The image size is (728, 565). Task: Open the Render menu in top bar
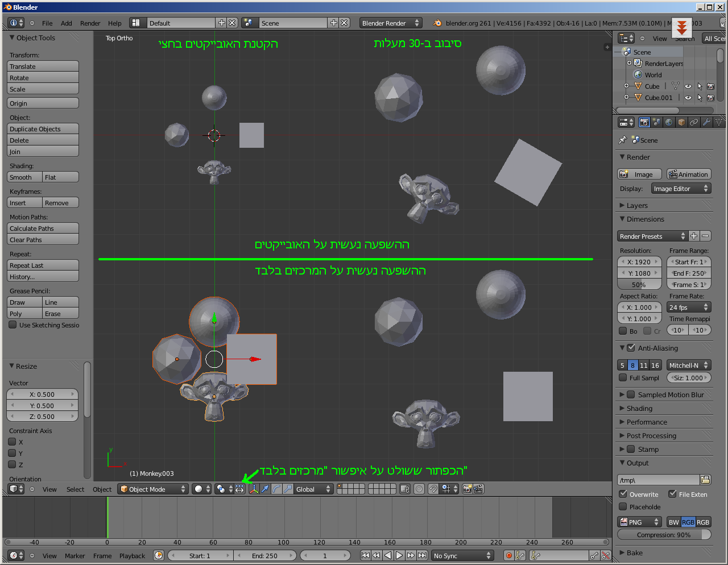[x=90, y=23]
